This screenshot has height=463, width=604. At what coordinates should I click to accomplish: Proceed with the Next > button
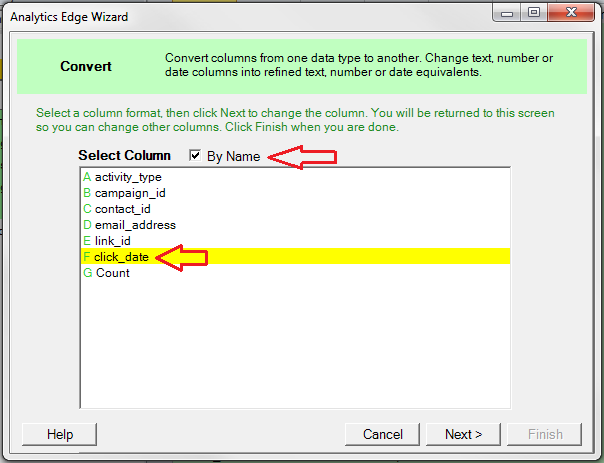[x=463, y=434]
